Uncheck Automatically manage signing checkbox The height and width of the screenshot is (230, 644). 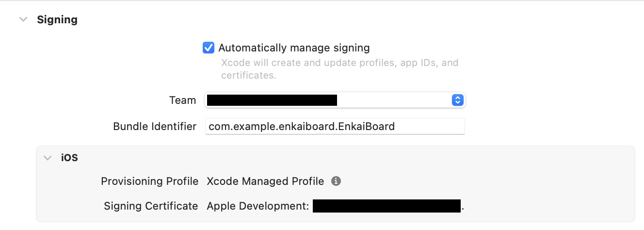click(209, 48)
